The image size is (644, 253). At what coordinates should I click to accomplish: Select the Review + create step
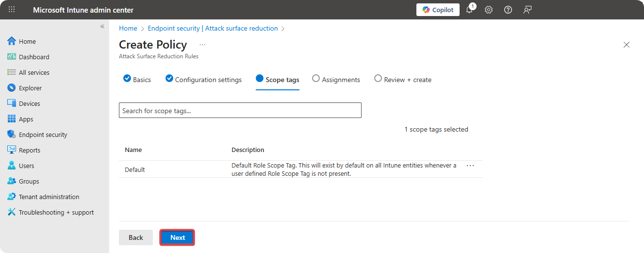click(x=403, y=80)
